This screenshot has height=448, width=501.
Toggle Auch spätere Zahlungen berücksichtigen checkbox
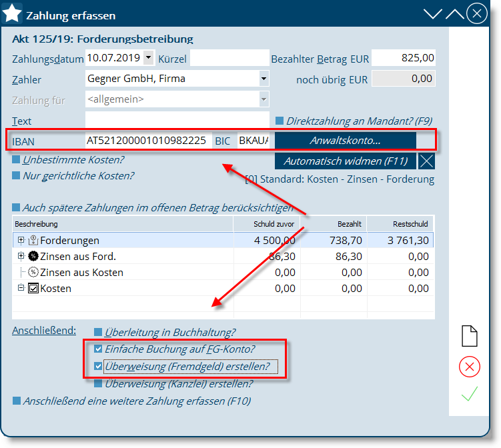16,207
